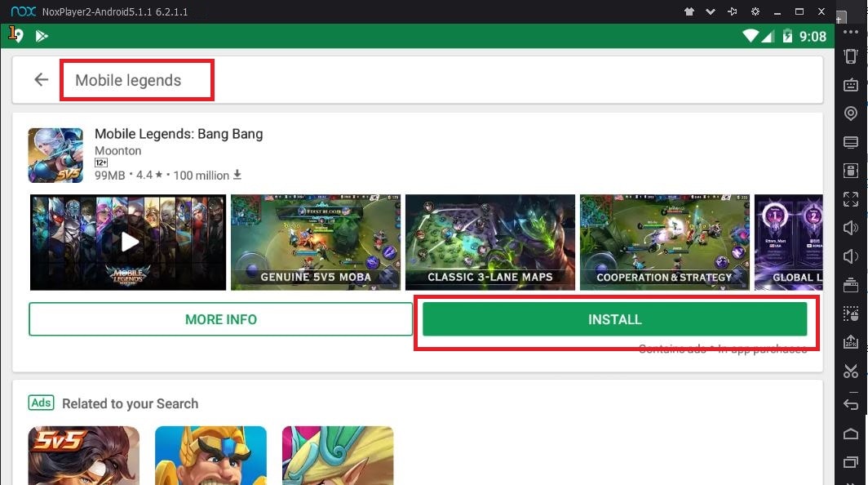
Task: Open the NoxPlayer theme shirt icon
Action: point(689,11)
